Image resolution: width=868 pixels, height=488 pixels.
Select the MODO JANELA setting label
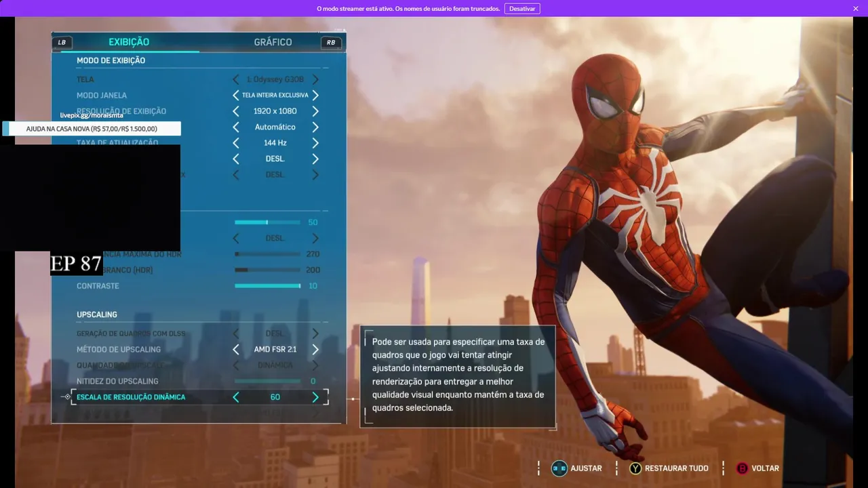pos(102,96)
